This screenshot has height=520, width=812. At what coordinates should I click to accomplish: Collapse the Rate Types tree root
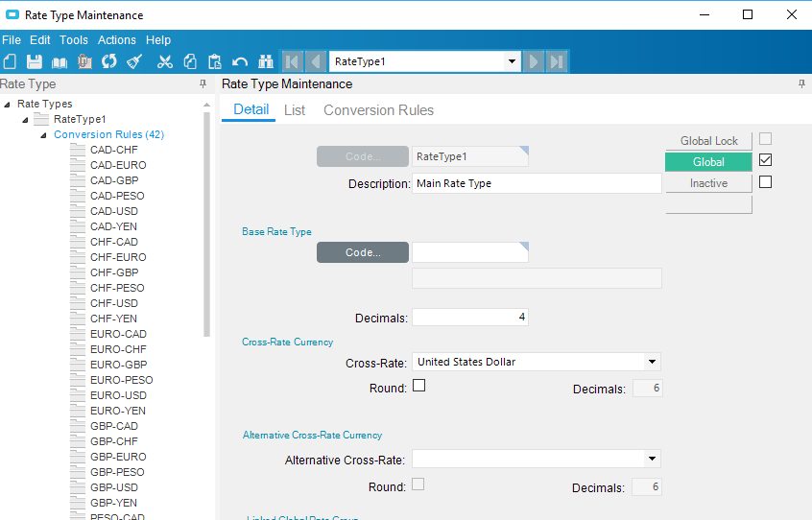7,105
